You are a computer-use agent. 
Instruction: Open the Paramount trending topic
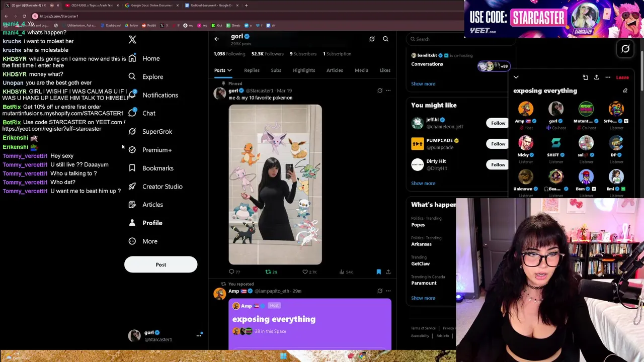pyautogui.click(x=424, y=283)
